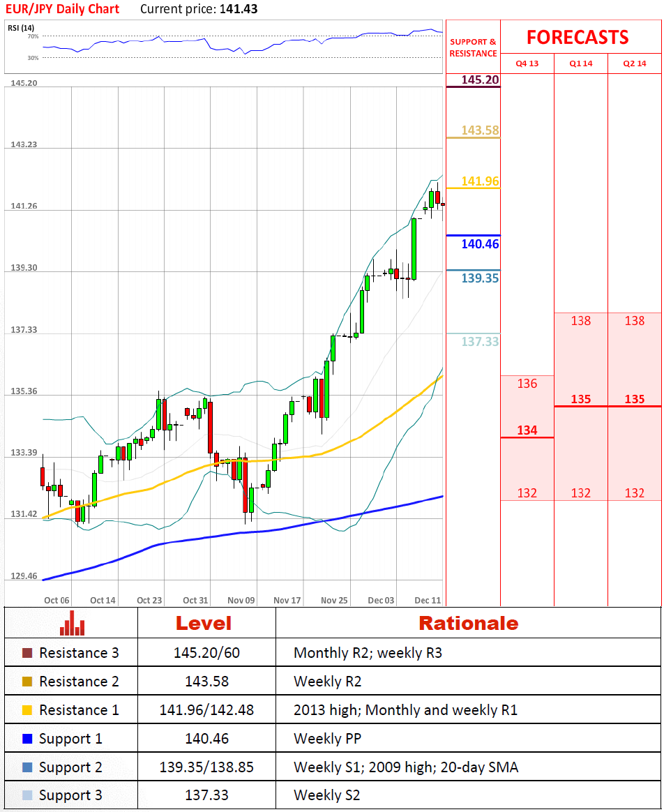This screenshot has width=664, height=812.
Task: Click the Resistance 1 yellow swatch
Action: 27,710
